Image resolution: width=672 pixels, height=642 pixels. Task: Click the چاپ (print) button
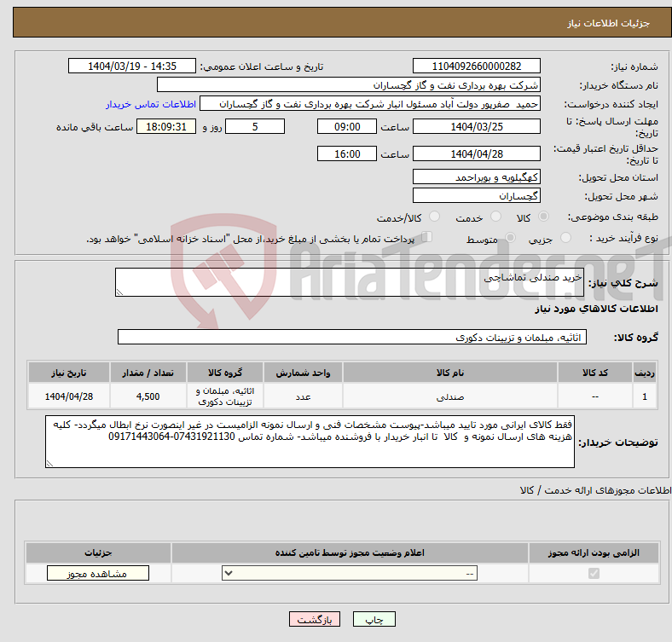pos(374,619)
